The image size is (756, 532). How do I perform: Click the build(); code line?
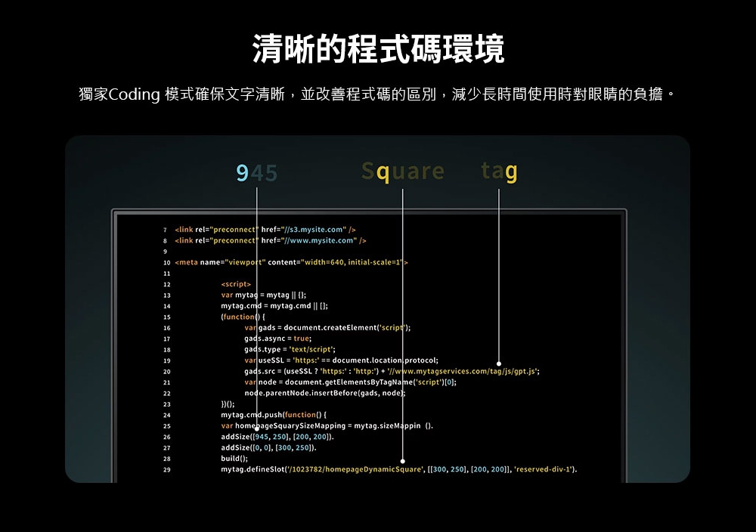click(234, 459)
